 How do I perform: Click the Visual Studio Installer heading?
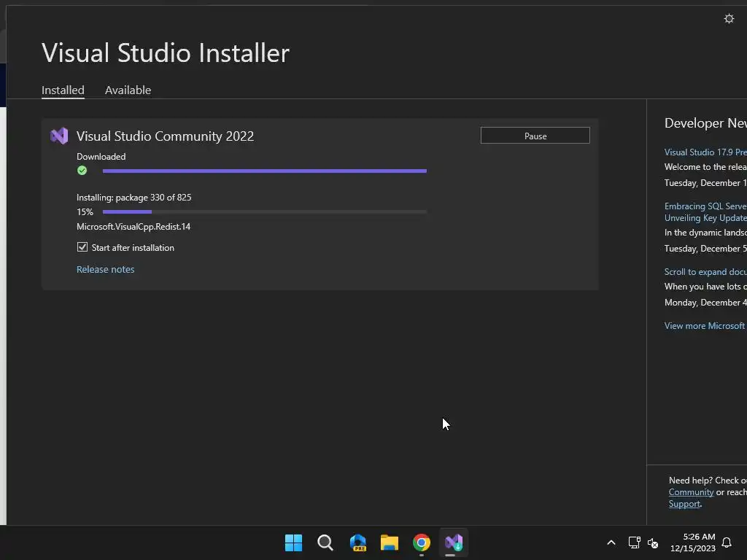pyautogui.click(x=166, y=52)
